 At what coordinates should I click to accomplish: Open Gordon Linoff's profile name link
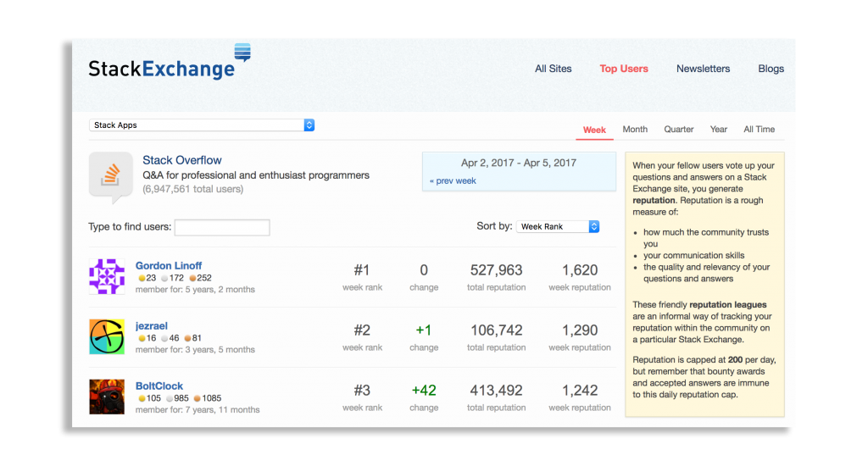(x=169, y=265)
